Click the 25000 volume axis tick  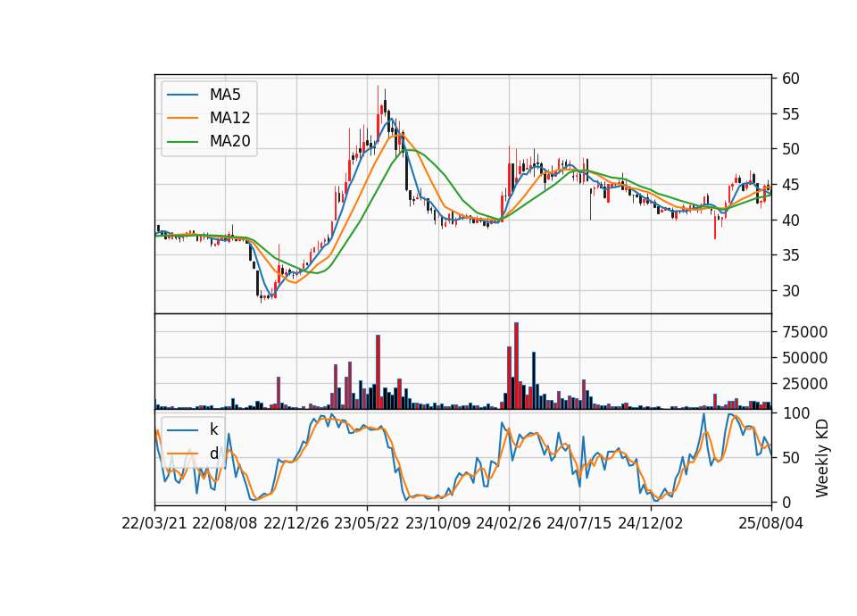pyautogui.click(x=804, y=384)
